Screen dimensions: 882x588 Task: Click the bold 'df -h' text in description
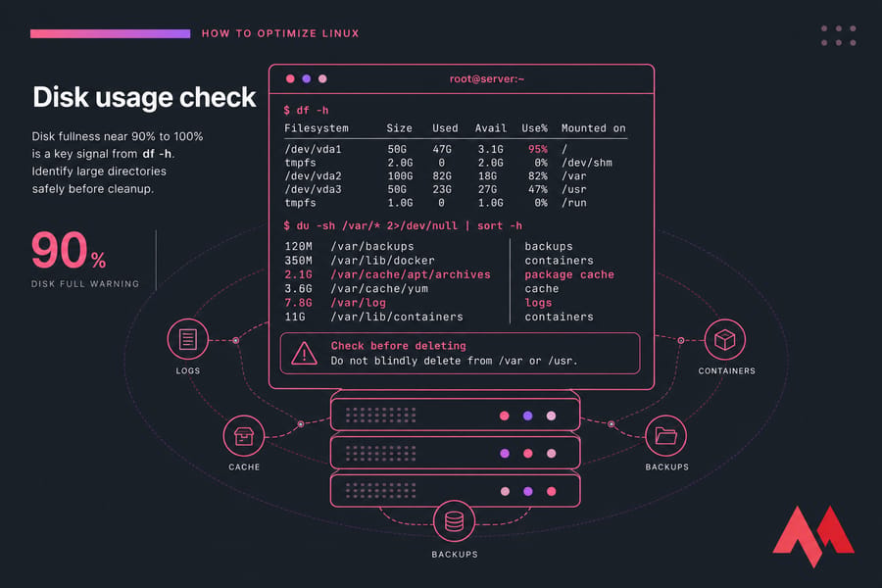157,154
